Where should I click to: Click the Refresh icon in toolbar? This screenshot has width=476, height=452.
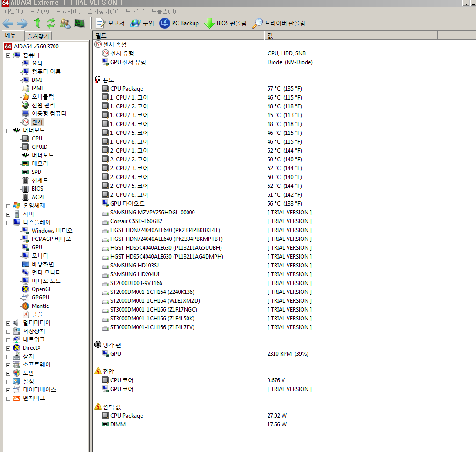(x=51, y=23)
